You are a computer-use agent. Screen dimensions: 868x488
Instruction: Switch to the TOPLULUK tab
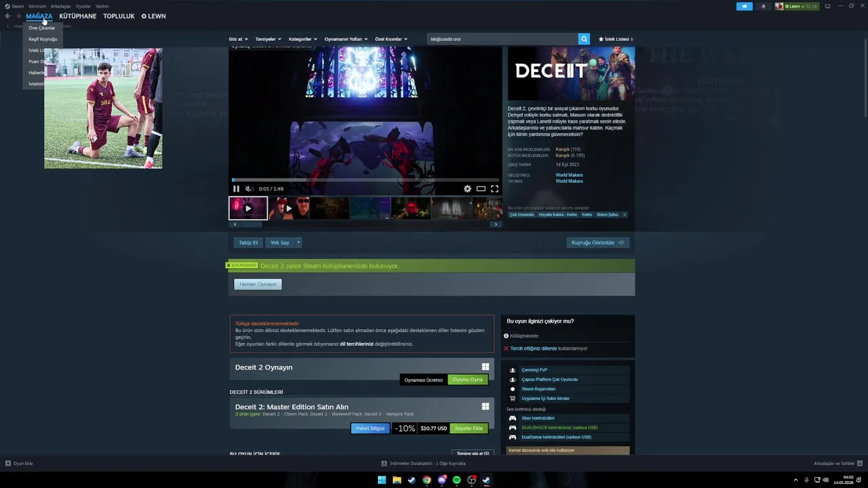119,16
